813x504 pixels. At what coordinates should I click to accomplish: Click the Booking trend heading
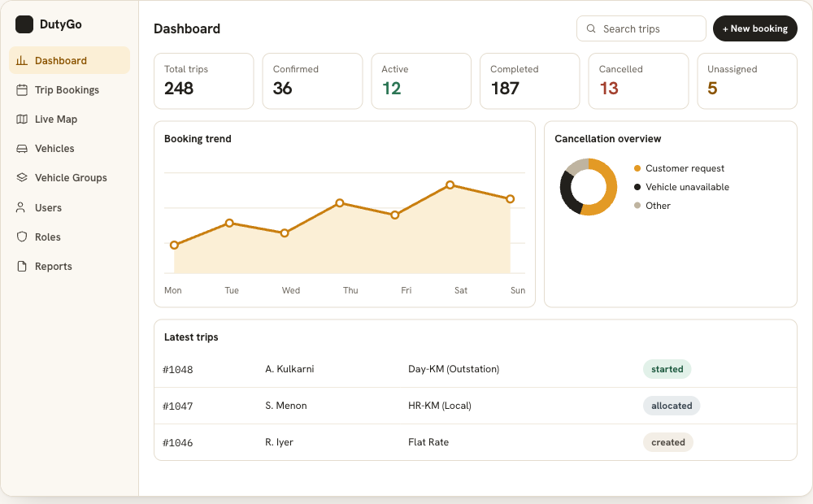[x=198, y=139]
